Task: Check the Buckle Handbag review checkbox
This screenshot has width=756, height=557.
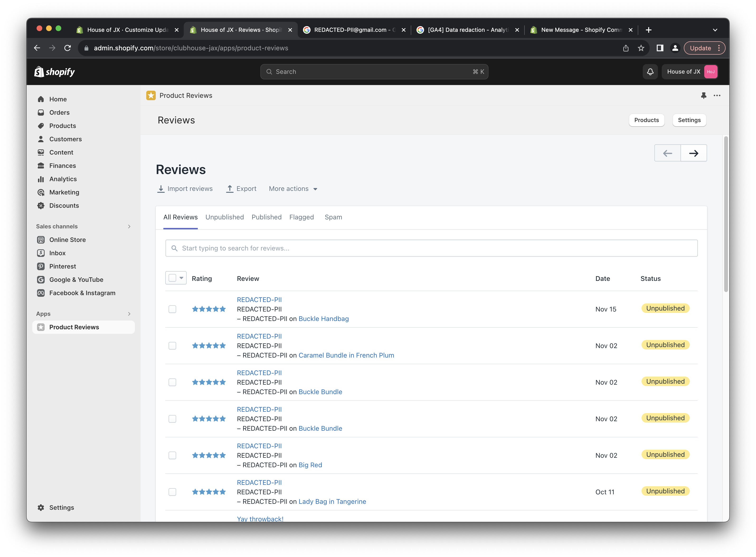Action: (172, 309)
